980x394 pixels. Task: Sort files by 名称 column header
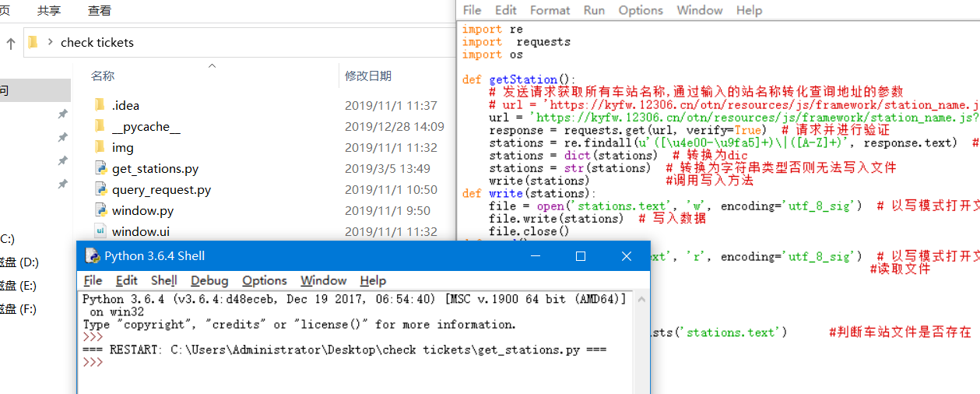coord(103,76)
